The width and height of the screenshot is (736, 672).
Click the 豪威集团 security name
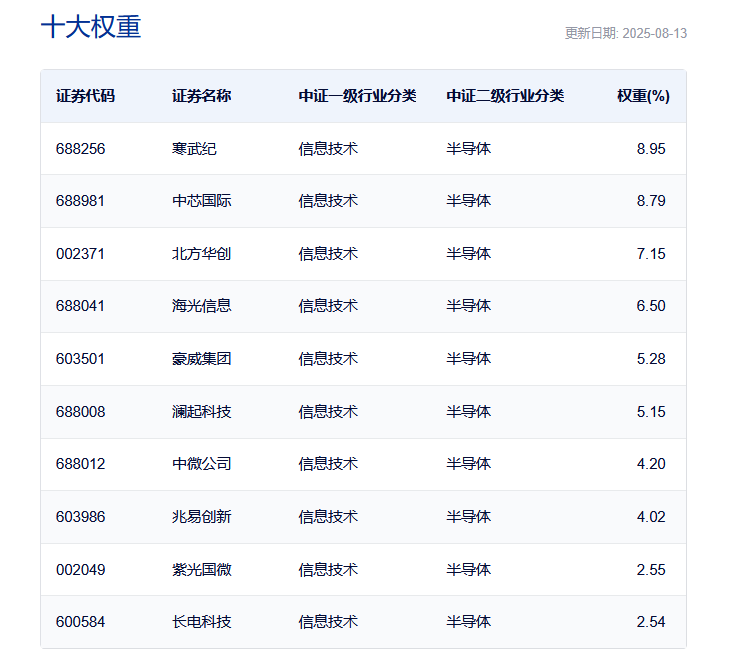201,359
